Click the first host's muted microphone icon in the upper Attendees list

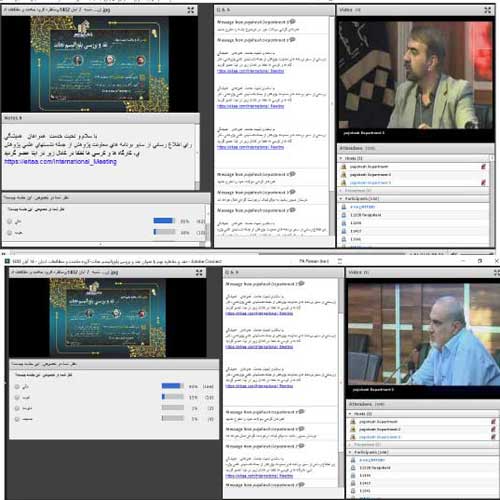click(483, 167)
